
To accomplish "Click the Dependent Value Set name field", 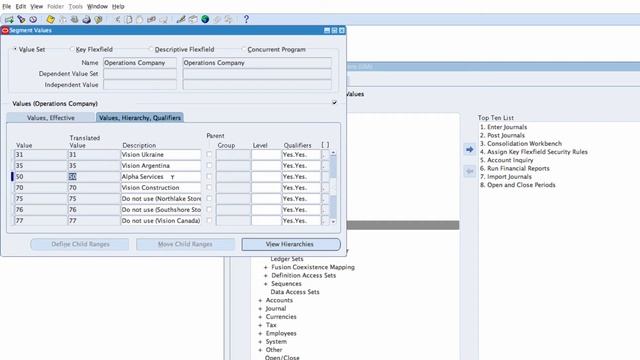I will coord(140,74).
